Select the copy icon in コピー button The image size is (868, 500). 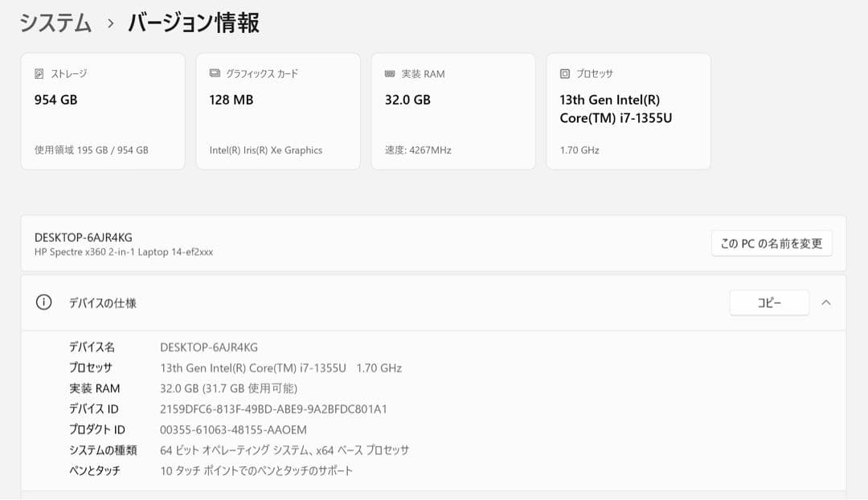[769, 302]
